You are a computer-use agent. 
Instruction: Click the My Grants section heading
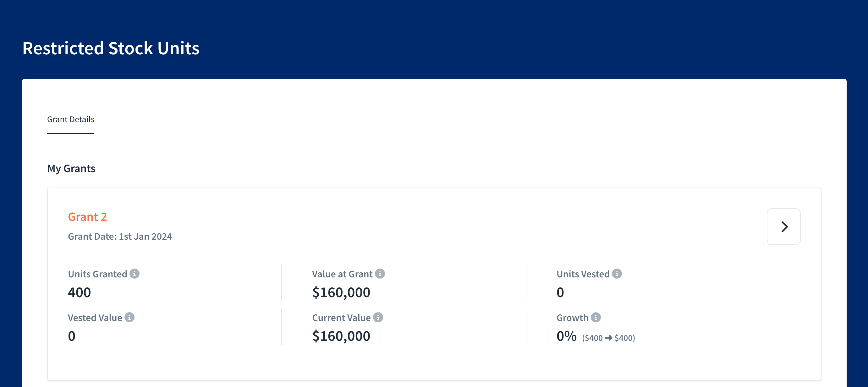(x=71, y=168)
